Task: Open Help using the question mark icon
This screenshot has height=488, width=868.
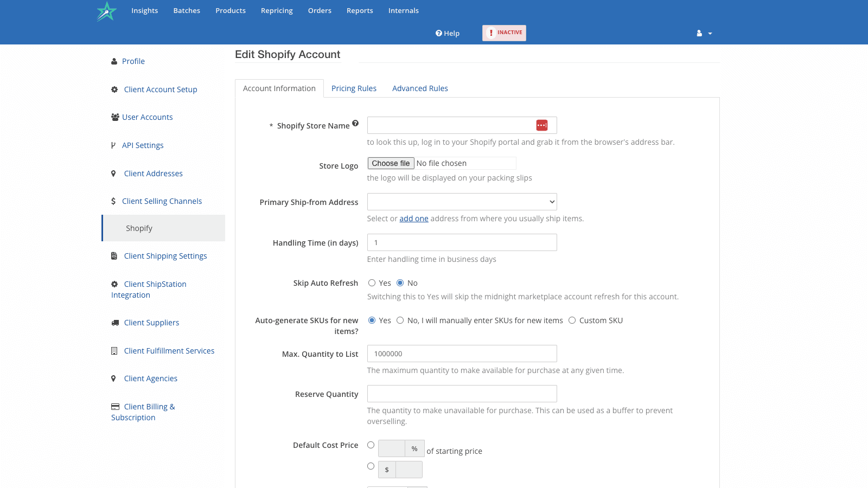Action: click(x=438, y=33)
